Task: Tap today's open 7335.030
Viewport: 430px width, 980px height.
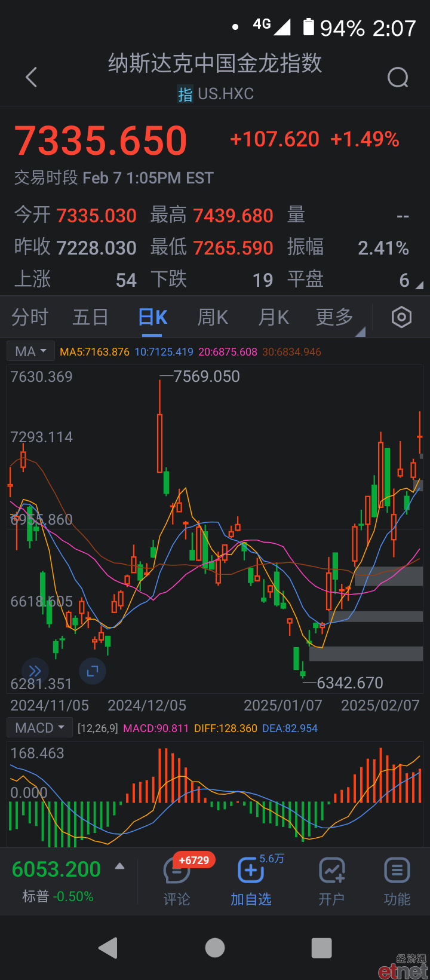Action: (97, 216)
